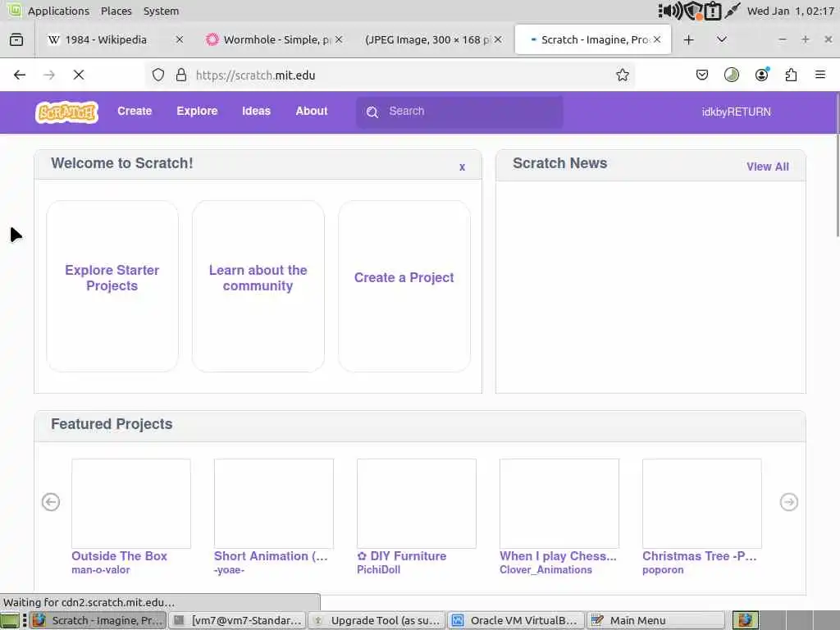The height and width of the screenshot is (630, 840).
Task: Open the System menu
Action: coord(161,11)
